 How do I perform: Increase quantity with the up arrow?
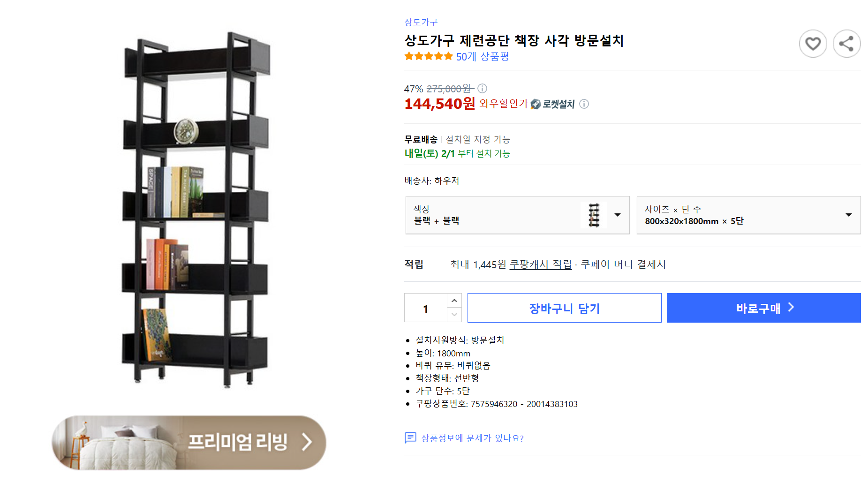pyautogui.click(x=454, y=301)
